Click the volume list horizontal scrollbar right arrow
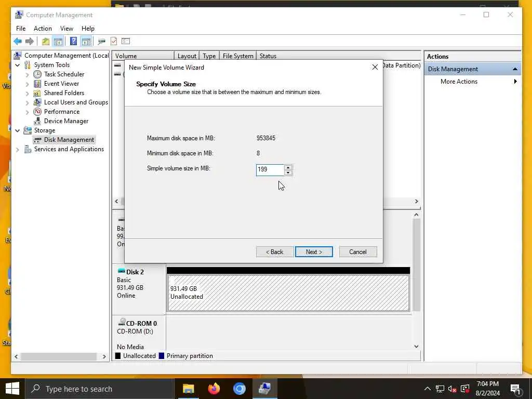Image resolution: width=532 pixels, height=399 pixels. [416, 201]
